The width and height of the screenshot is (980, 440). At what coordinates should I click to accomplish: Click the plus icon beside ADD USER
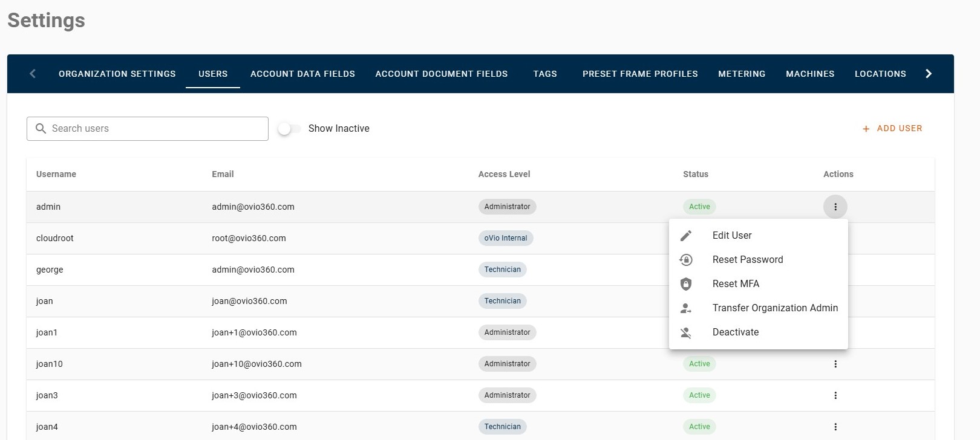pos(866,129)
